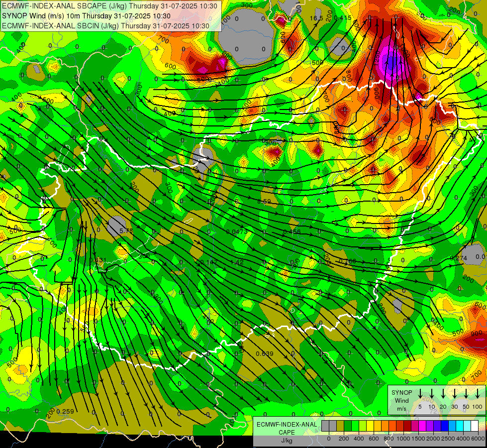Screen dimensions: 487x448
Task: Pick the white swatch before 6000
Action: click(x=475, y=426)
